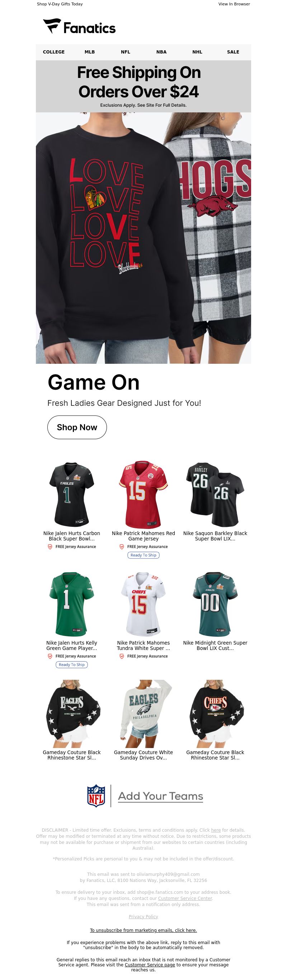Click the unsubscribe from marketing emails link

(143, 930)
